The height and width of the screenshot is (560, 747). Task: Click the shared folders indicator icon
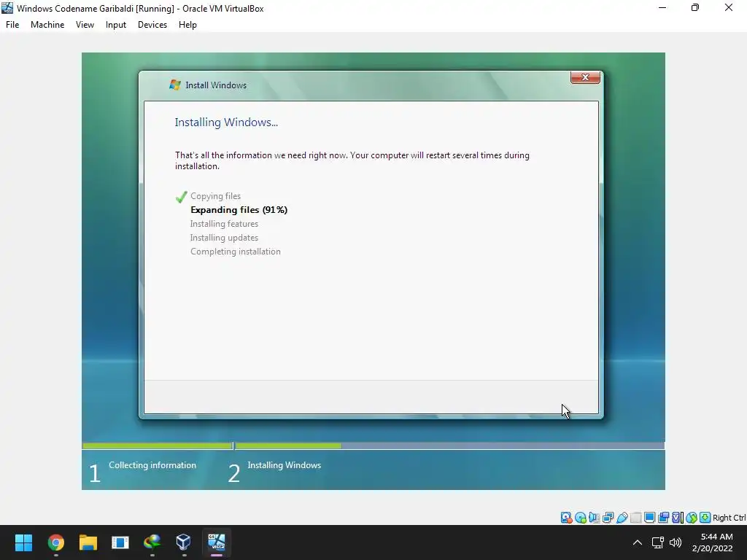(635, 518)
